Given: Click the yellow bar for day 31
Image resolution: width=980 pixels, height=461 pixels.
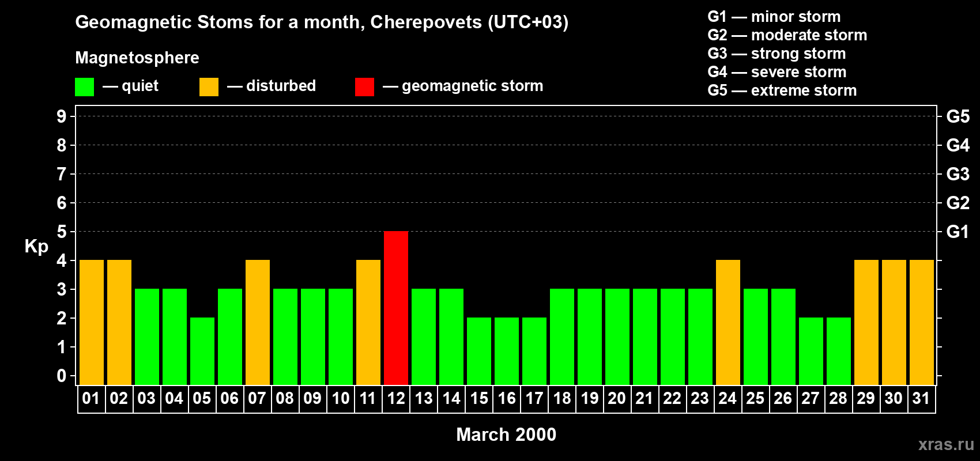Looking at the screenshot, I should coord(922,322).
